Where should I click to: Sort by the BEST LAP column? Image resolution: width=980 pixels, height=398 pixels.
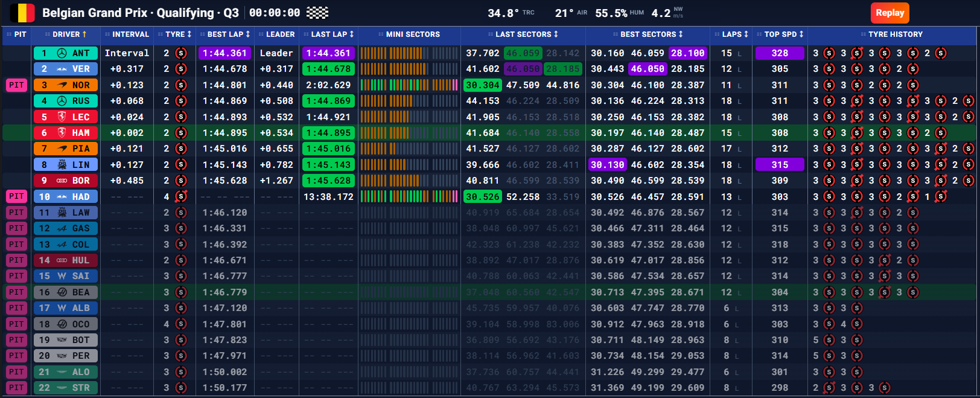[x=225, y=34]
